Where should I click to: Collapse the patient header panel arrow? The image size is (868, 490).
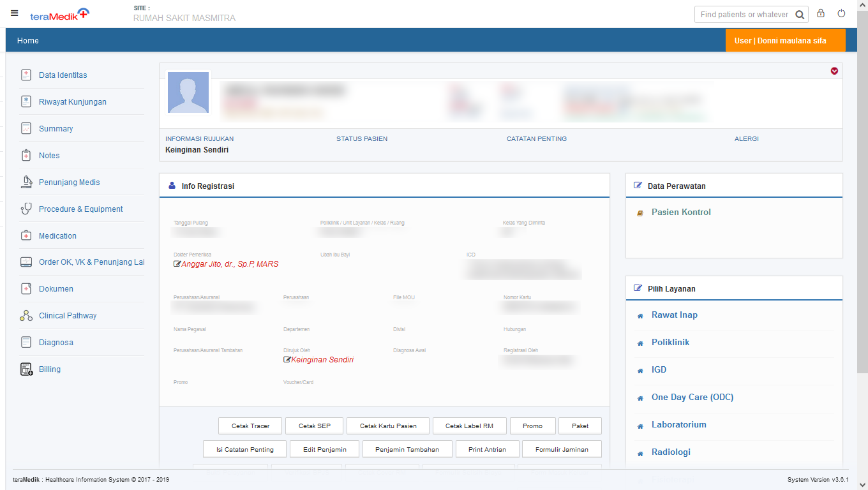(x=834, y=71)
